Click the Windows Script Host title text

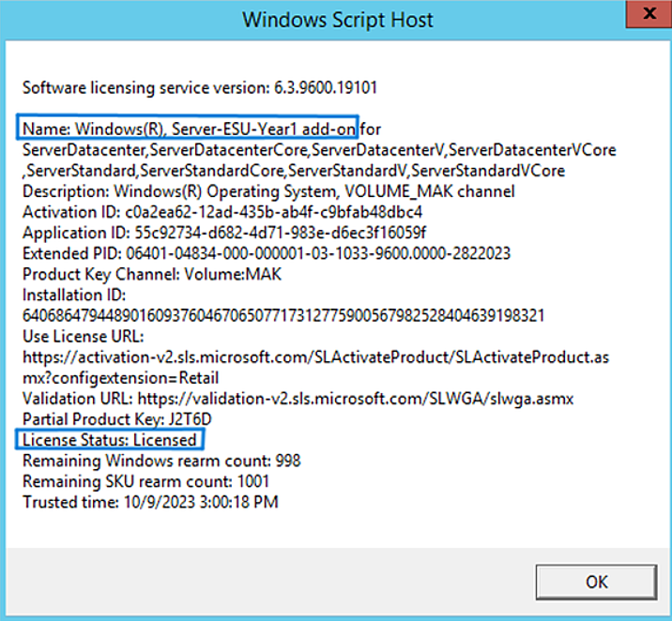pyautogui.click(x=338, y=20)
